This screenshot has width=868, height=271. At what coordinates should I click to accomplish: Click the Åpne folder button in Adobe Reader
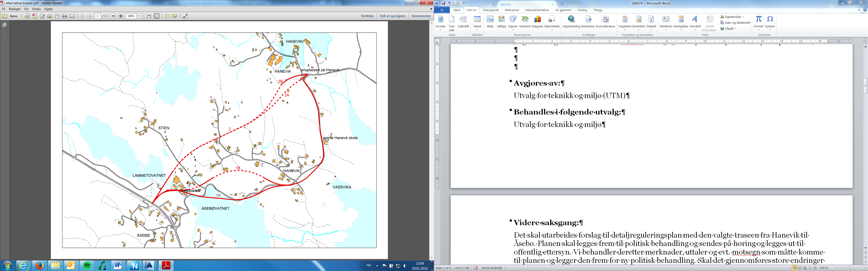tap(10, 16)
